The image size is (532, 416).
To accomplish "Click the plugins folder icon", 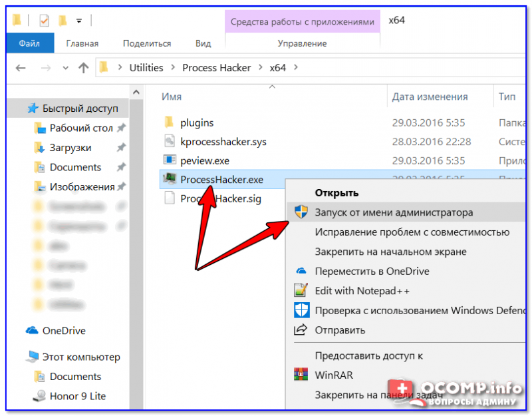I will click(x=169, y=122).
